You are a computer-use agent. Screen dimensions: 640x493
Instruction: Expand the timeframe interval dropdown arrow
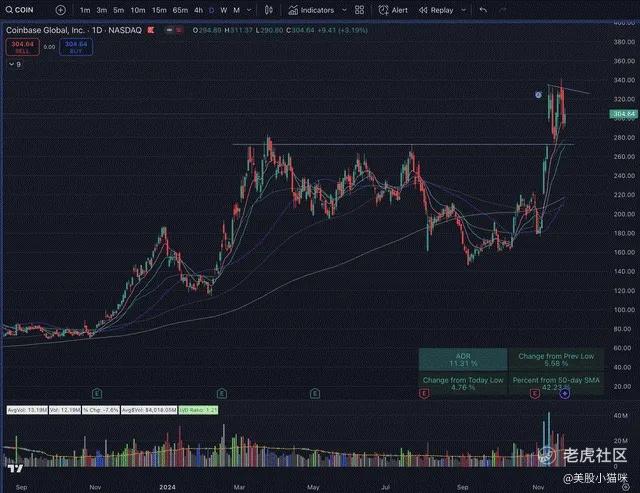[x=249, y=10]
